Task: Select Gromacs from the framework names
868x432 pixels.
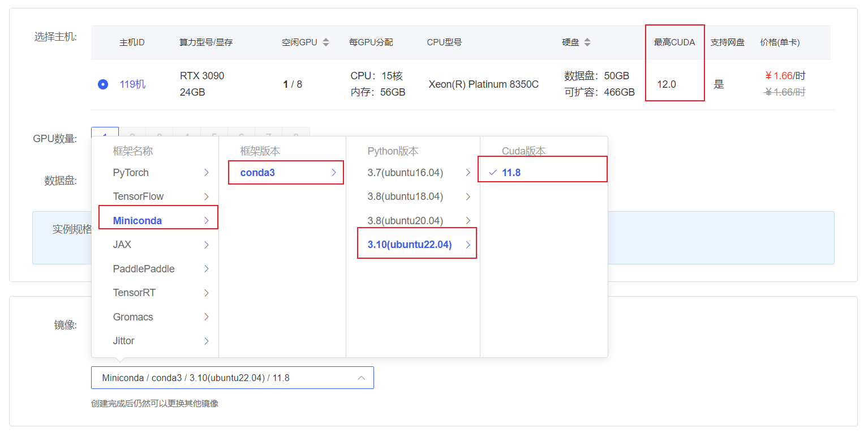Action: pos(133,317)
